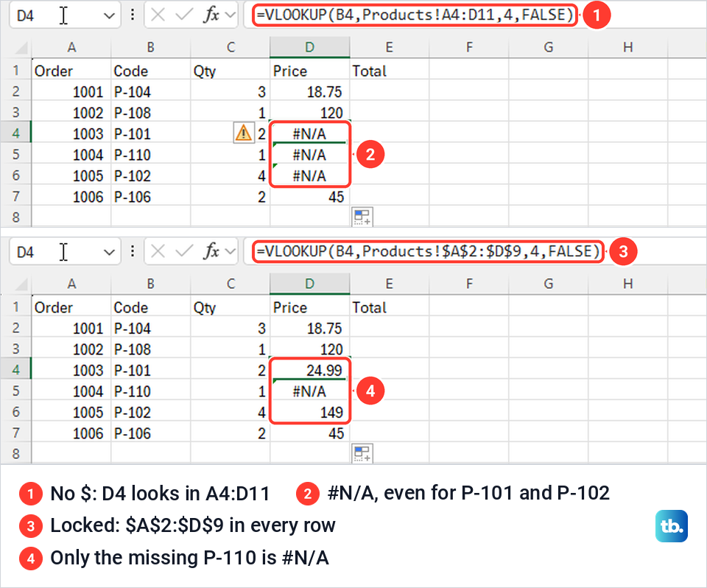Click Cancel X in lower formula bar
The image size is (707, 588).
158,251
